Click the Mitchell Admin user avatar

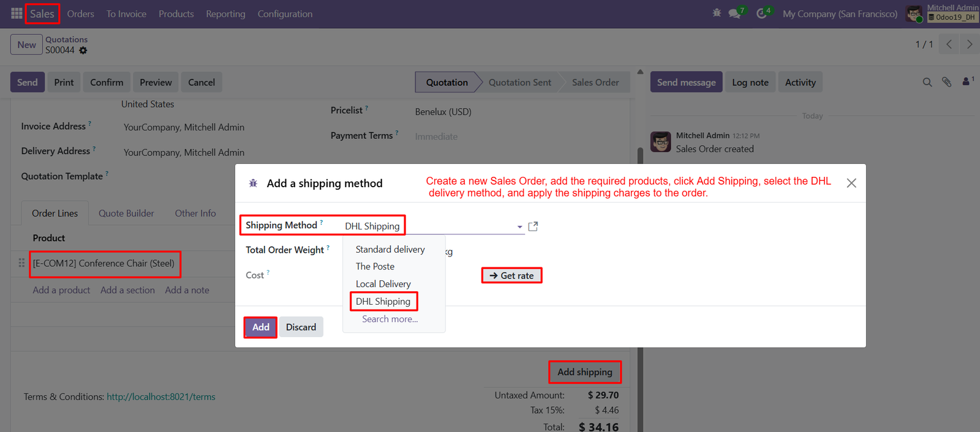pyautogui.click(x=914, y=14)
